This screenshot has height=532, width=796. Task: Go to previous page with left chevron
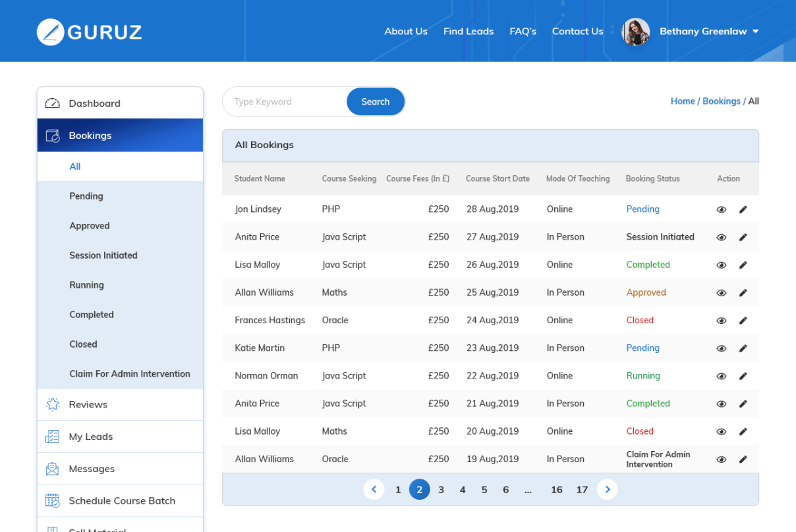click(x=374, y=489)
